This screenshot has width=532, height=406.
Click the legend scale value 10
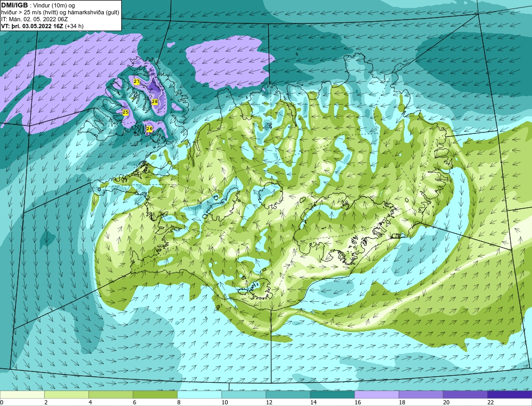(225, 402)
